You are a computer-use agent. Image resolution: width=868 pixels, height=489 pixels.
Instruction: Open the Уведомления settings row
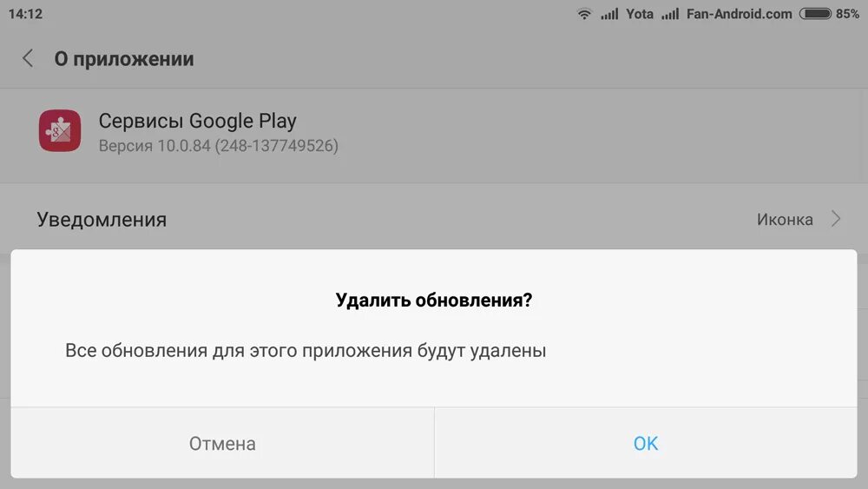pos(434,219)
